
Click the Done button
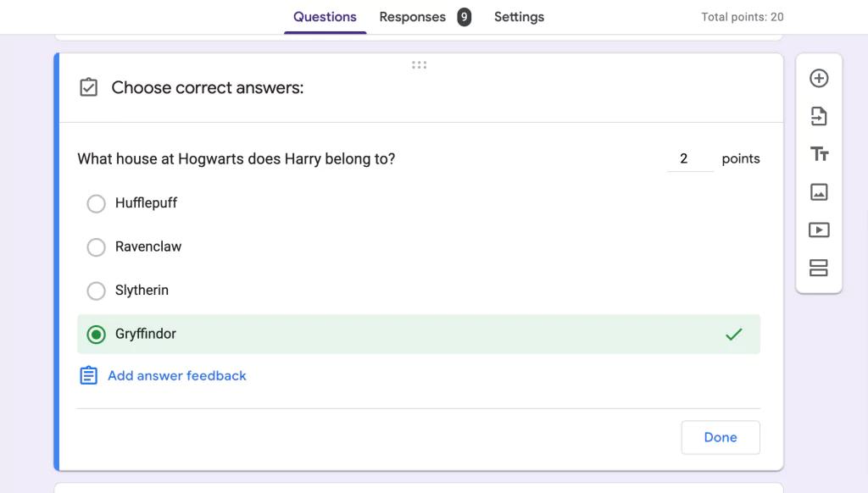(720, 437)
